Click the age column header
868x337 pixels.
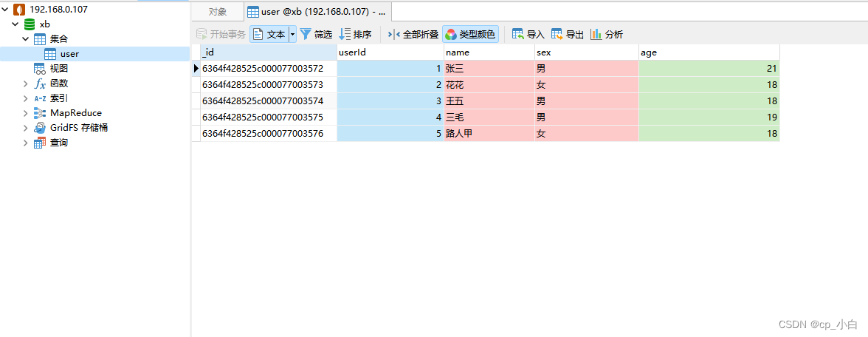pyautogui.click(x=709, y=52)
